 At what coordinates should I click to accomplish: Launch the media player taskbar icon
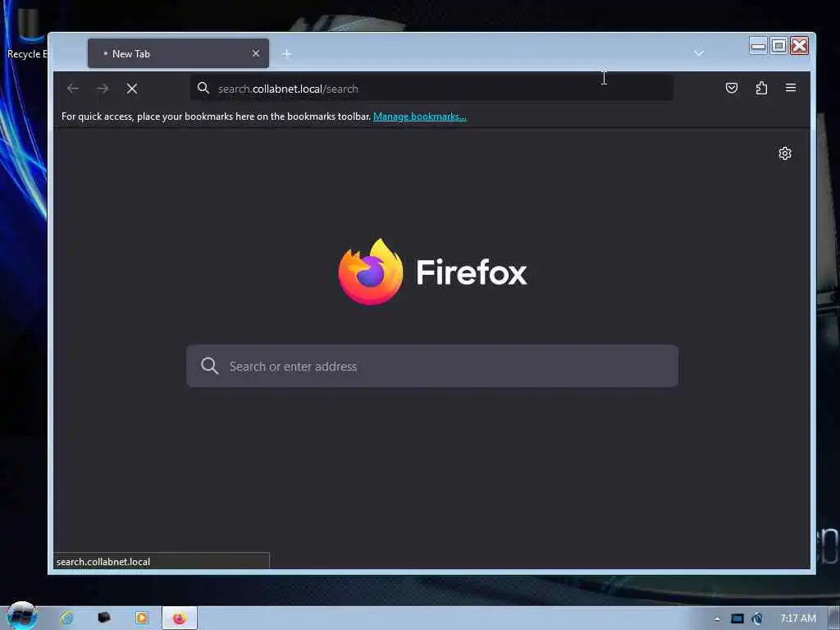click(x=141, y=618)
